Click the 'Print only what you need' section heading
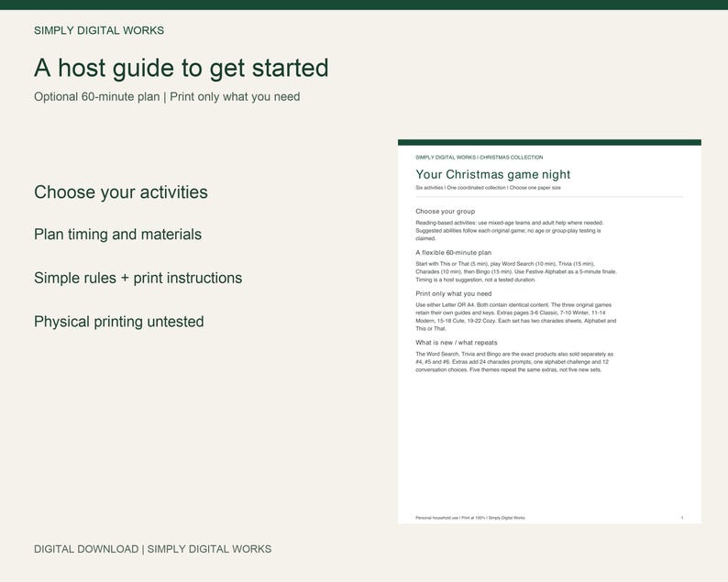This screenshot has width=728, height=582. [453, 294]
